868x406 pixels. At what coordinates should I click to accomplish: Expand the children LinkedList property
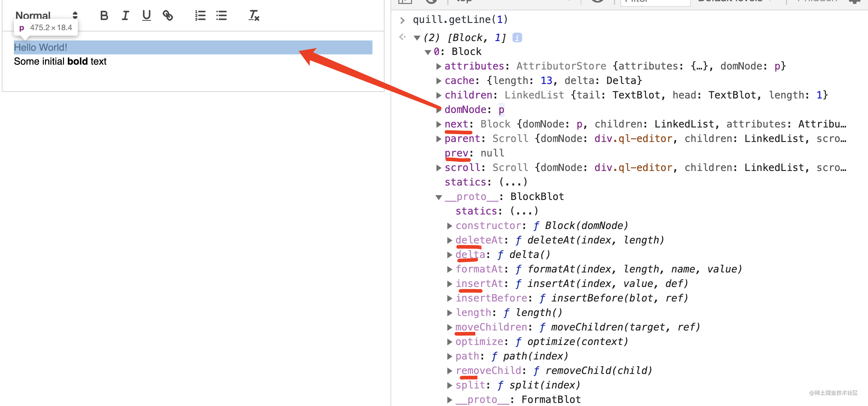tap(439, 95)
